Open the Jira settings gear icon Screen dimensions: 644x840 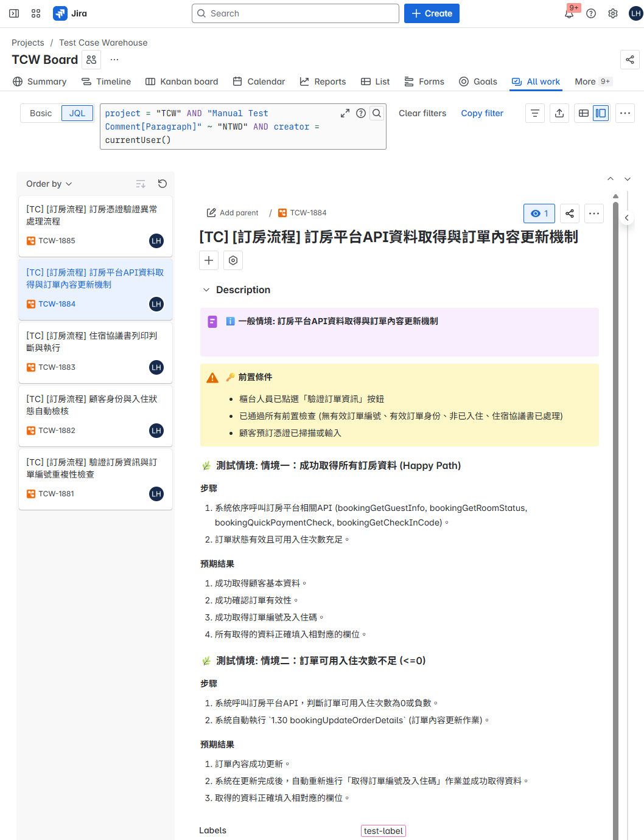click(612, 13)
